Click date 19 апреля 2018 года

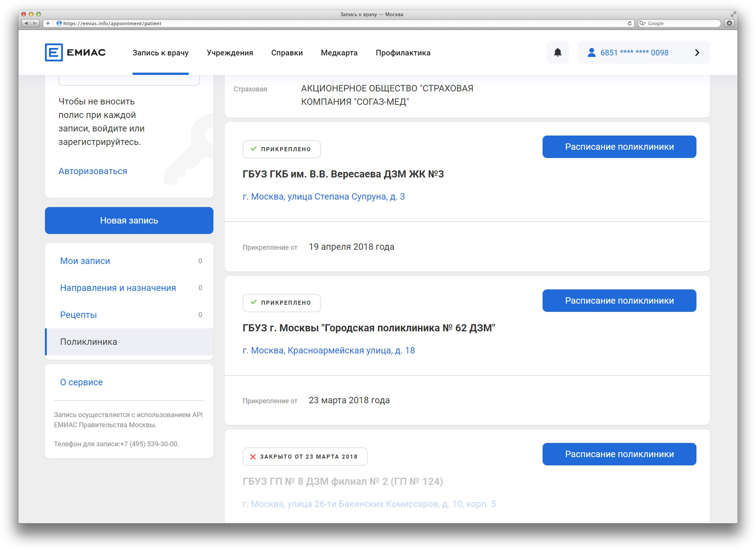tap(351, 247)
